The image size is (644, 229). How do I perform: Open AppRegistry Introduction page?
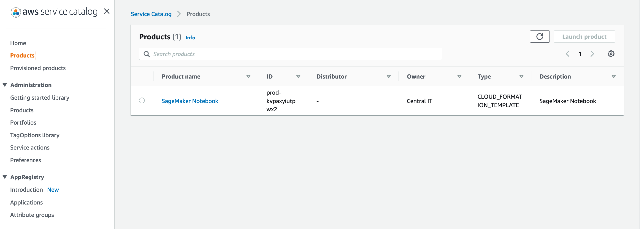[27, 190]
